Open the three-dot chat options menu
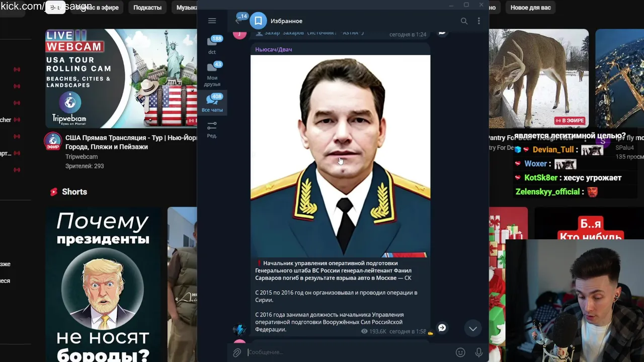The height and width of the screenshot is (362, 644). (x=478, y=21)
